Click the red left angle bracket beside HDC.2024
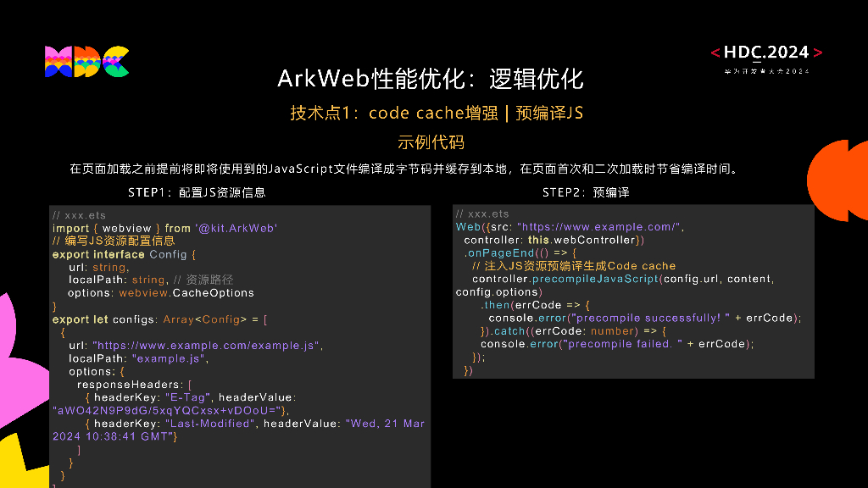868x488 pixels. tap(715, 52)
